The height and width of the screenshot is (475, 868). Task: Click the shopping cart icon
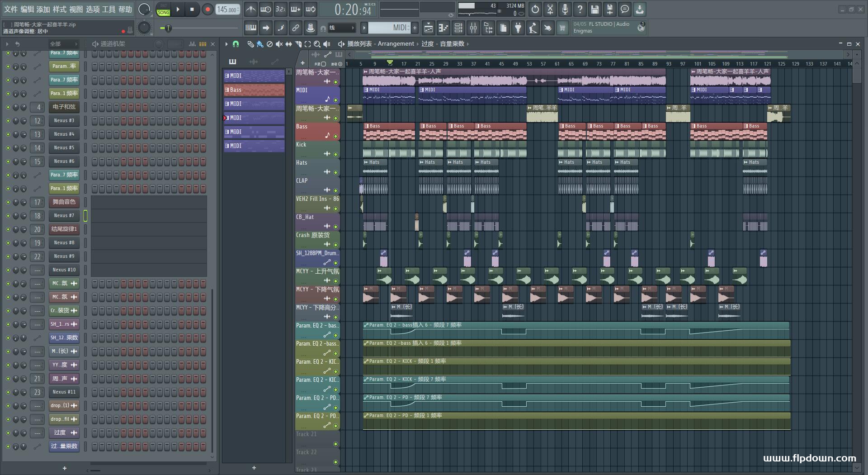(x=562, y=28)
